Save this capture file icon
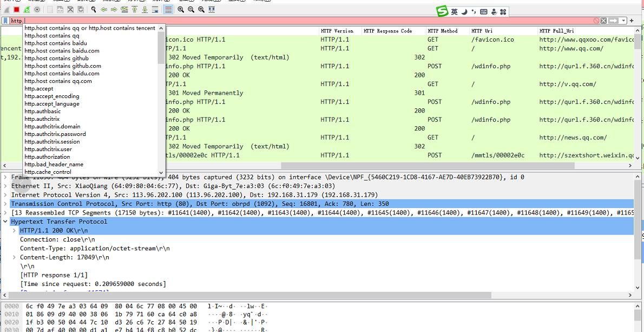 (x=60, y=9)
